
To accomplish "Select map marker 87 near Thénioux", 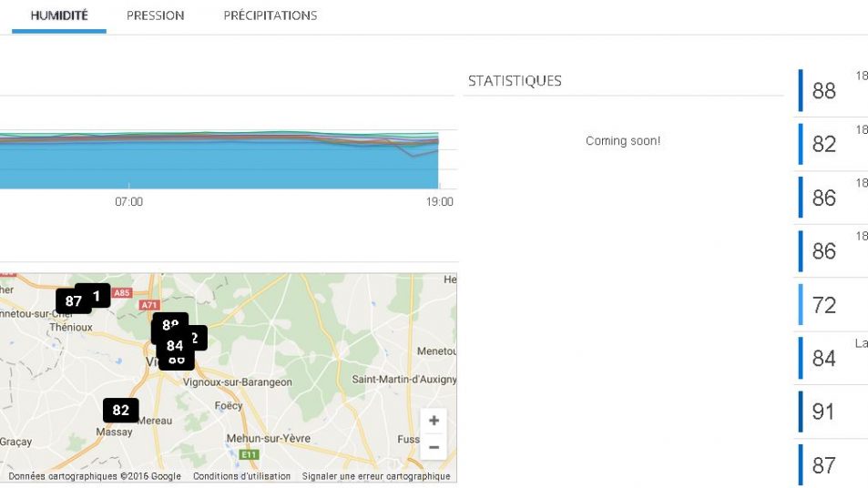I will tap(71, 301).
